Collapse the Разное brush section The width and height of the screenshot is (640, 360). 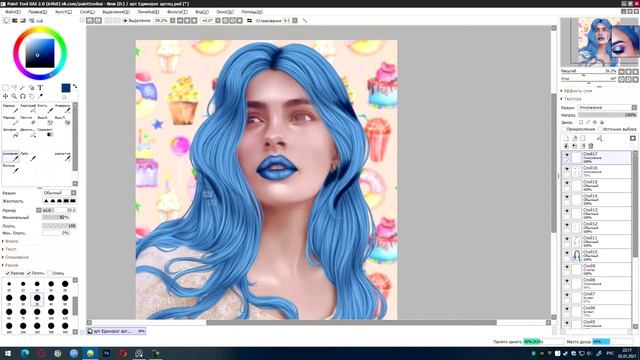11,265
